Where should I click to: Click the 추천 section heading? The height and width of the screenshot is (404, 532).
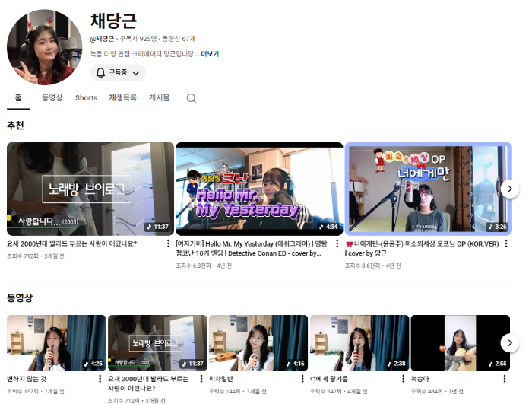15,126
